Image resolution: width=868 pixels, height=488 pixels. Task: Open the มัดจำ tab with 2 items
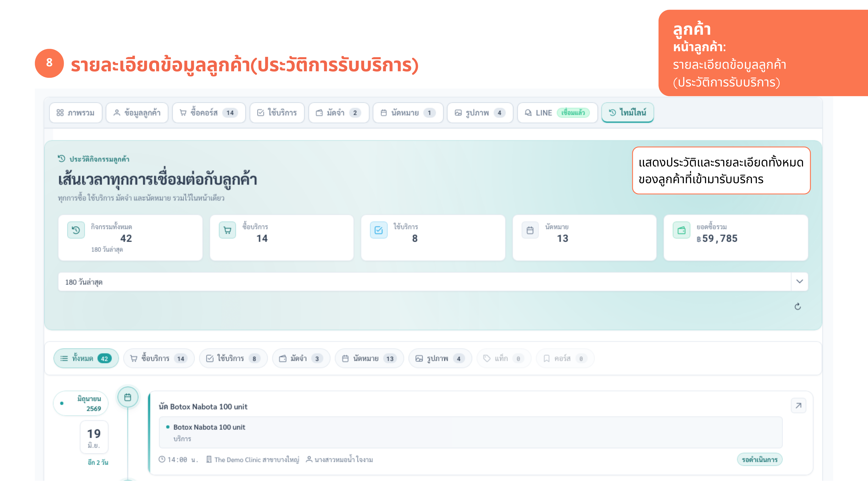tap(339, 113)
